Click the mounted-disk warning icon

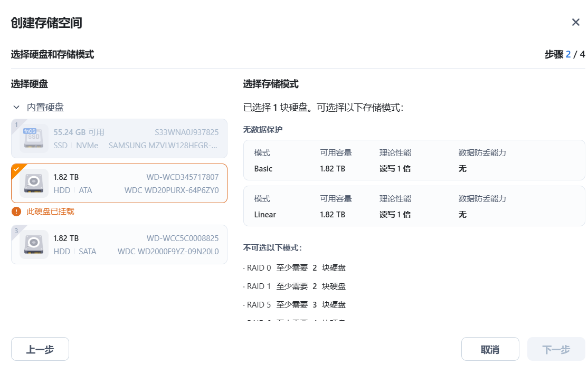click(x=16, y=211)
